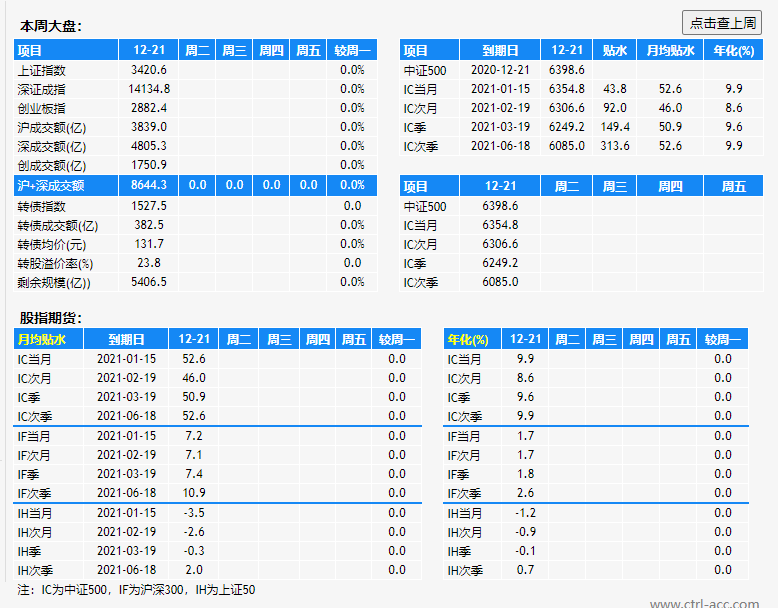
Task: Select the 创业板指 row label
Action: (42, 108)
